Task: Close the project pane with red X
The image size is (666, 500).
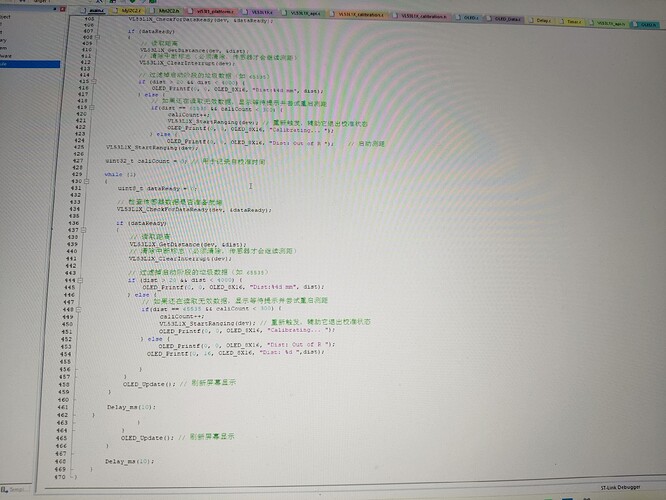Action: point(63,8)
